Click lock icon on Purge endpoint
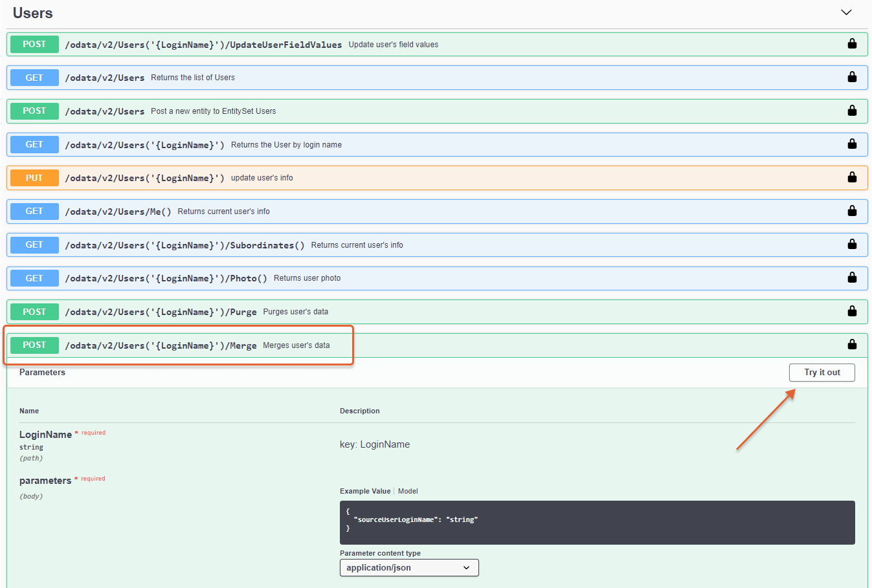872x588 pixels. click(852, 311)
